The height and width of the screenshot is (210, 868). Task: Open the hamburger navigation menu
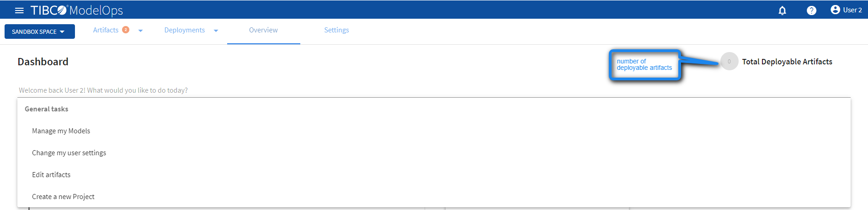(19, 10)
